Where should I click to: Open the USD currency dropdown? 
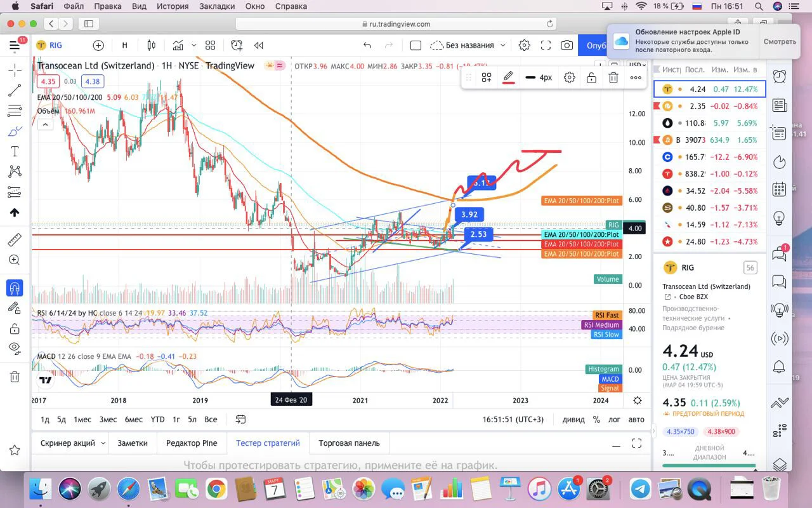636,65
